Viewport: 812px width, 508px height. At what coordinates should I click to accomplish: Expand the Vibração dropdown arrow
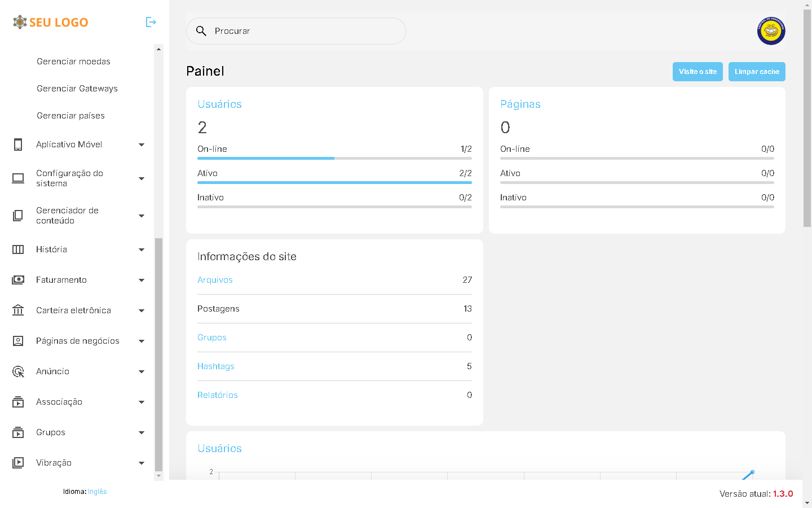[x=142, y=463]
